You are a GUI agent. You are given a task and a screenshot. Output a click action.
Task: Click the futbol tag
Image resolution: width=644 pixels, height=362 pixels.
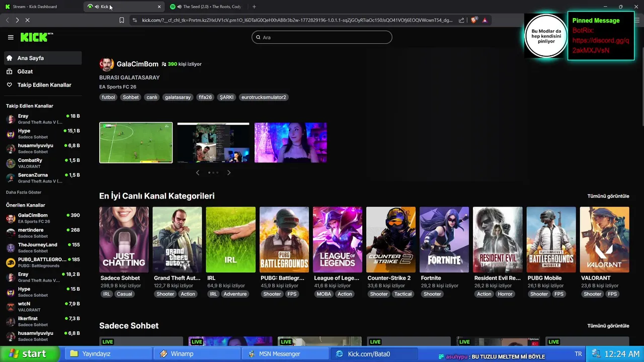pyautogui.click(x=108, y=97)
